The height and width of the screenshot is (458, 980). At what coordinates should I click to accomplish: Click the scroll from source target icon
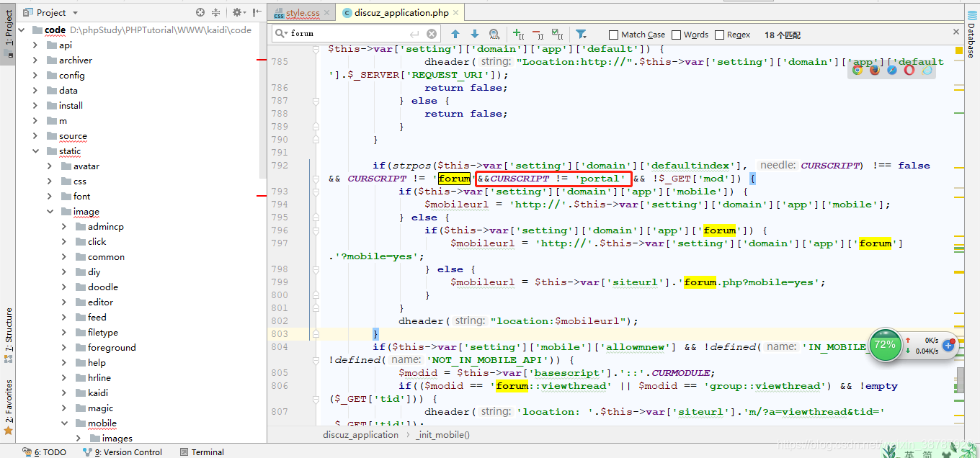point(200,12)
